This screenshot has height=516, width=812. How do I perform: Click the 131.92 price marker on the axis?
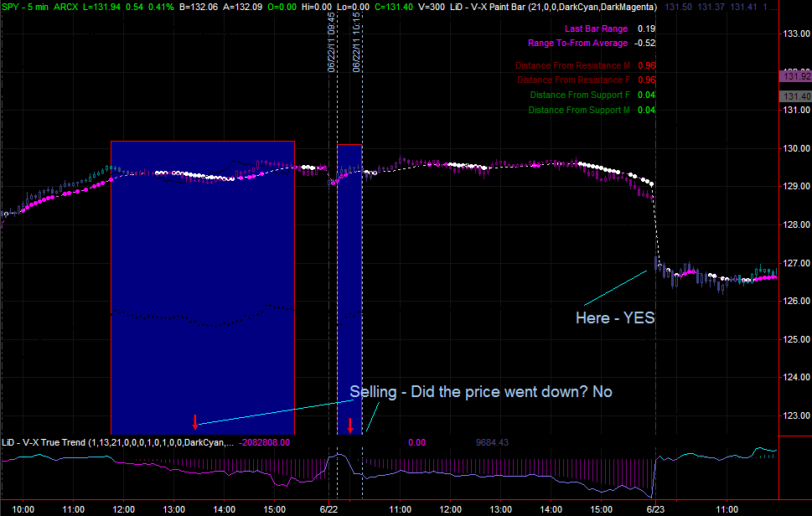[796, 76]
